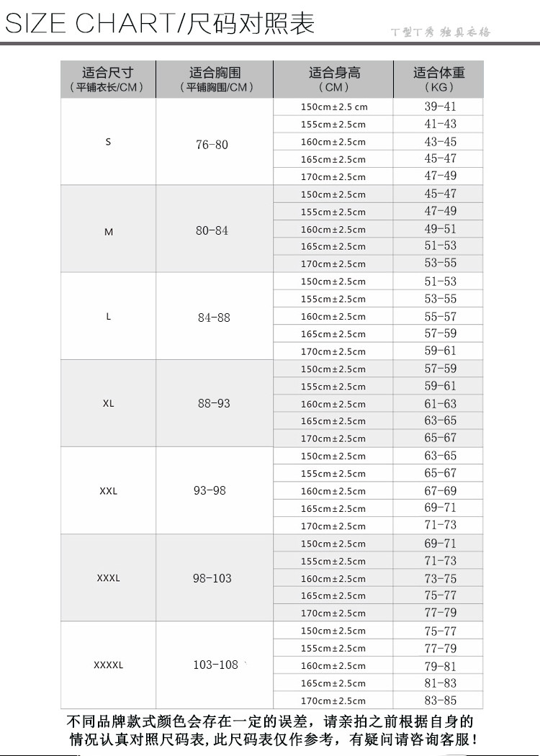Screen dimensions: 540x756
Task: Click the 适合胸围 column header
Action: [215, 79]
